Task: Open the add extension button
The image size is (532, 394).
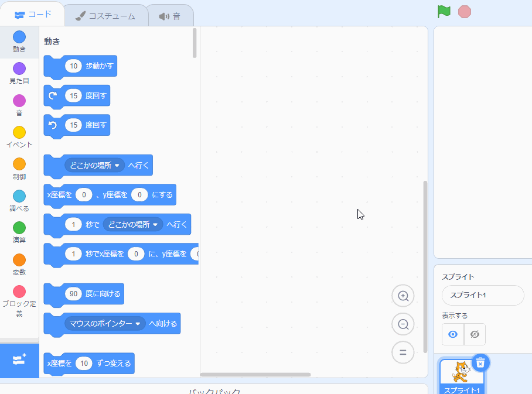Action: [19, 360]
